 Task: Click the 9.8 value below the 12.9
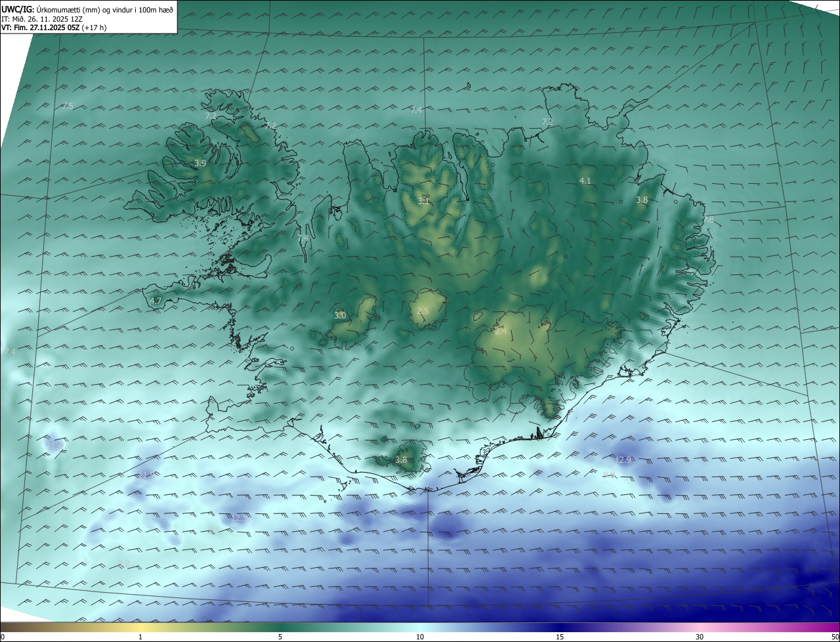608,474
